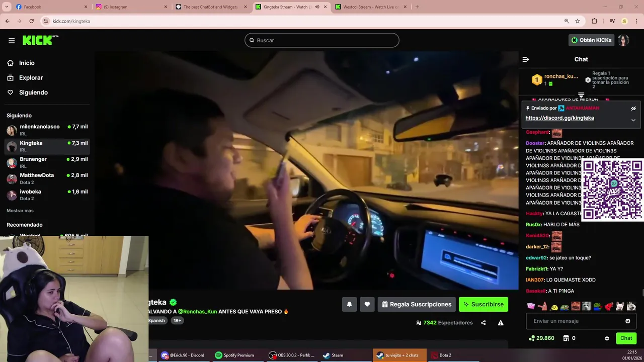Expand the pinned message chevron
Screen dimensions: 644x362
633,120
